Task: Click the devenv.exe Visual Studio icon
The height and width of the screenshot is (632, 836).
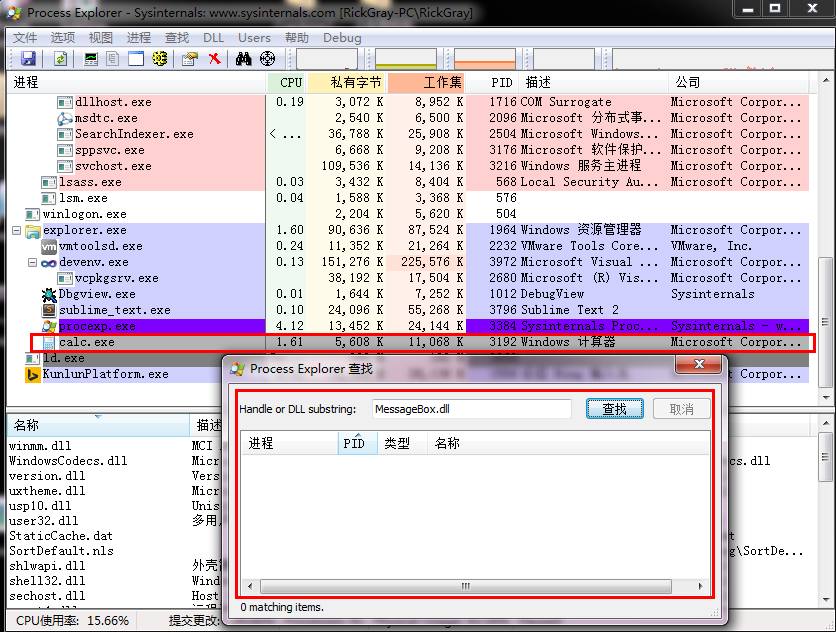Action: coord(49,263)
